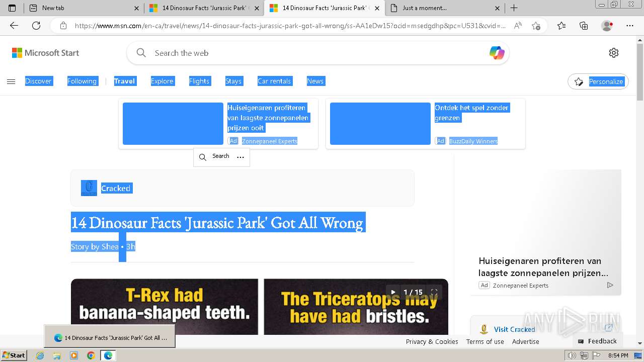
Task: Open the Collections icon in toolbar
Action: pyautogui.click(x=584, y=26)
